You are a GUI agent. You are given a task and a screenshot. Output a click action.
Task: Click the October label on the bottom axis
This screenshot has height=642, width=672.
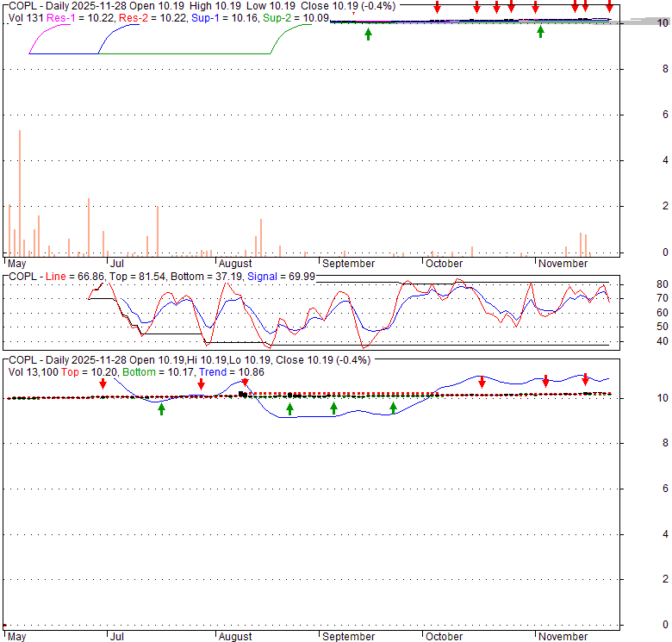pos(444,637)
